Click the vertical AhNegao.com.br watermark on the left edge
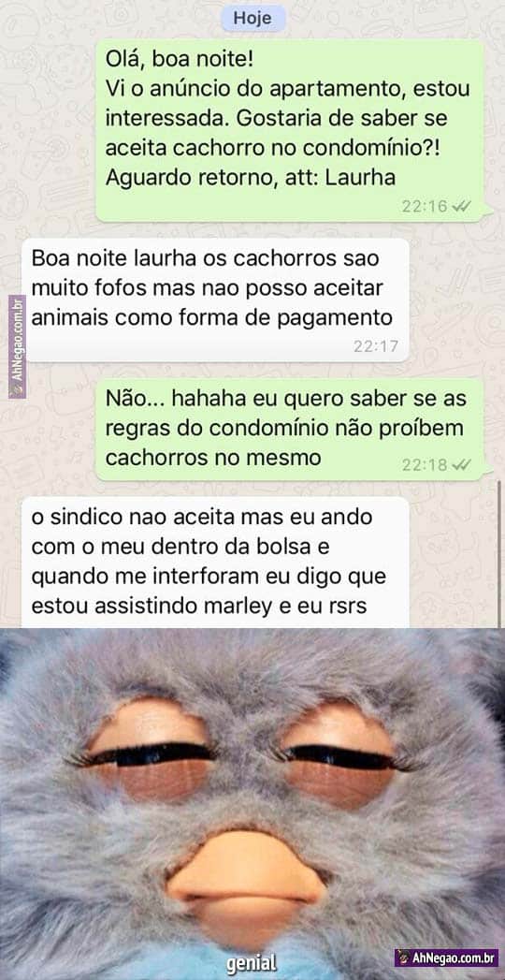 [17, 346]
